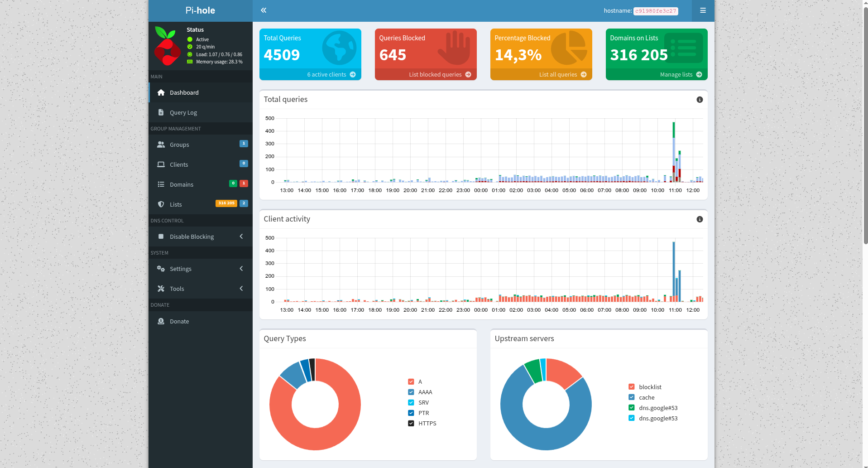Click info icon on Client activity chart
This screenshot has height=468, width=868.
pos(700,219)
